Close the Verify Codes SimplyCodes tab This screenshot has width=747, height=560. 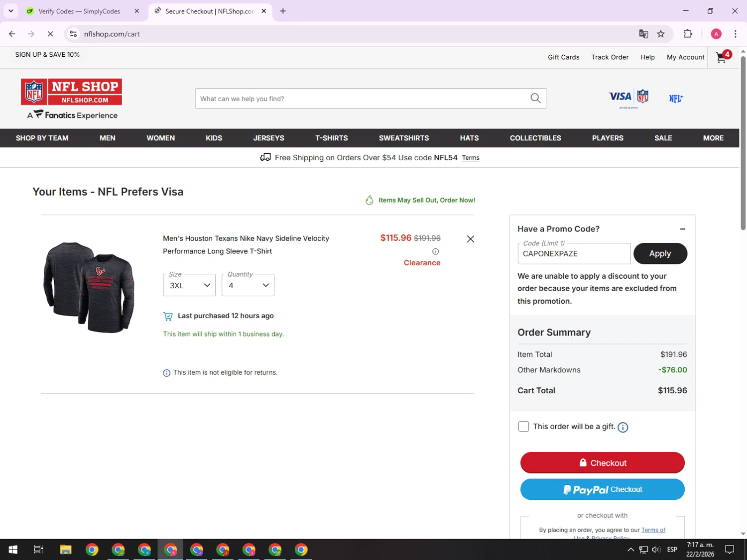tap(137, 11)
